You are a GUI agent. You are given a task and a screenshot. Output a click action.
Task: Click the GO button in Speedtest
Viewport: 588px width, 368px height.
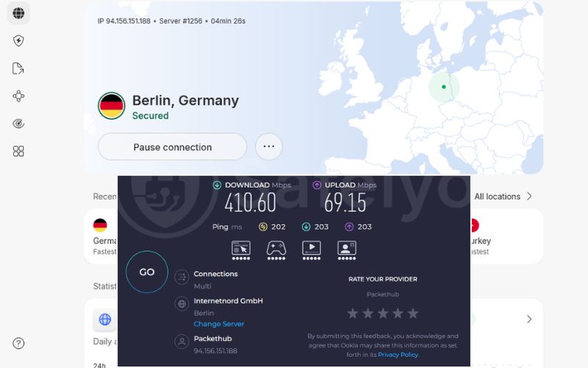point(147,272)
